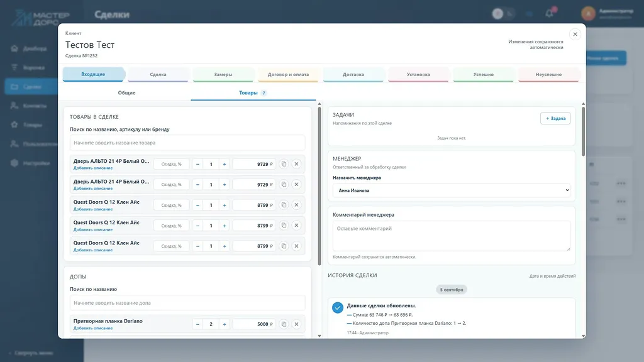This screenshot has width=644, height=362.
Task: Click the right panel vertical scrollbar
Action: click(x=583, y=131)
